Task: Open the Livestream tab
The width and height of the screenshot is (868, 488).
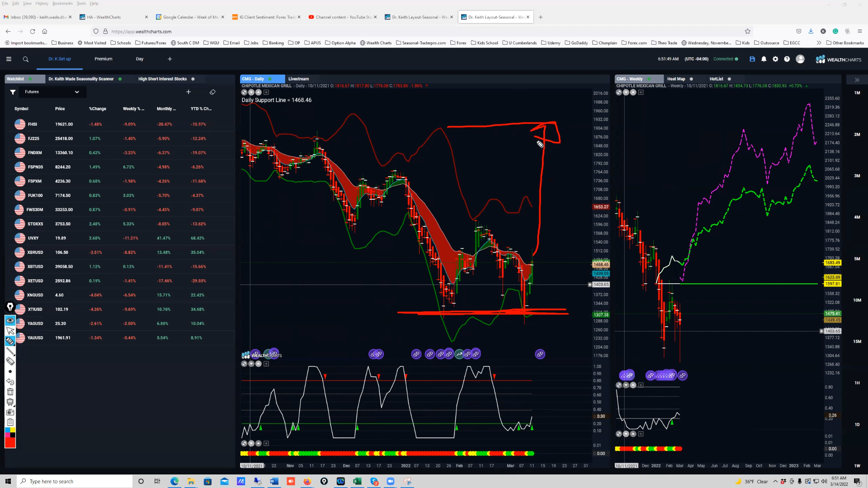Action: [x=299, y=79]
